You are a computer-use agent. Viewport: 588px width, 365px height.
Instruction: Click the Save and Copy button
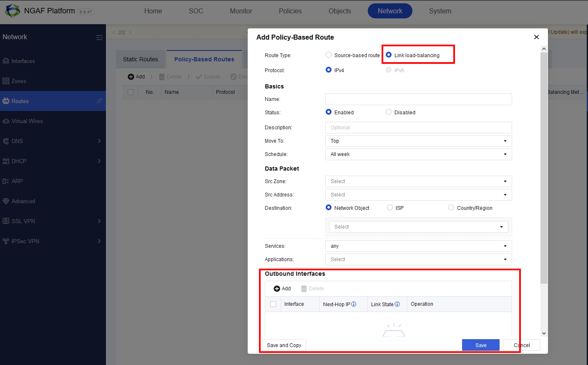click(284, 345)
